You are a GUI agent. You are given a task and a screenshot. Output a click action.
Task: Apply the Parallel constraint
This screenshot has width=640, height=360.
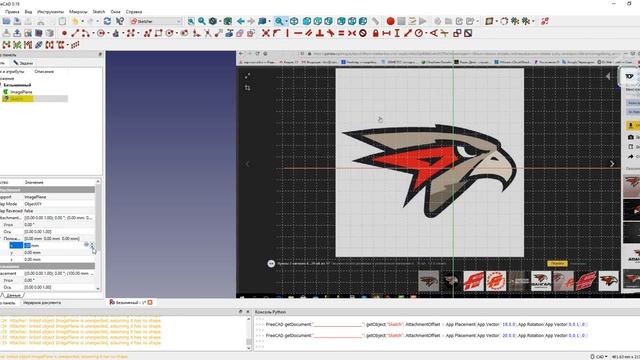coord(309,33)
